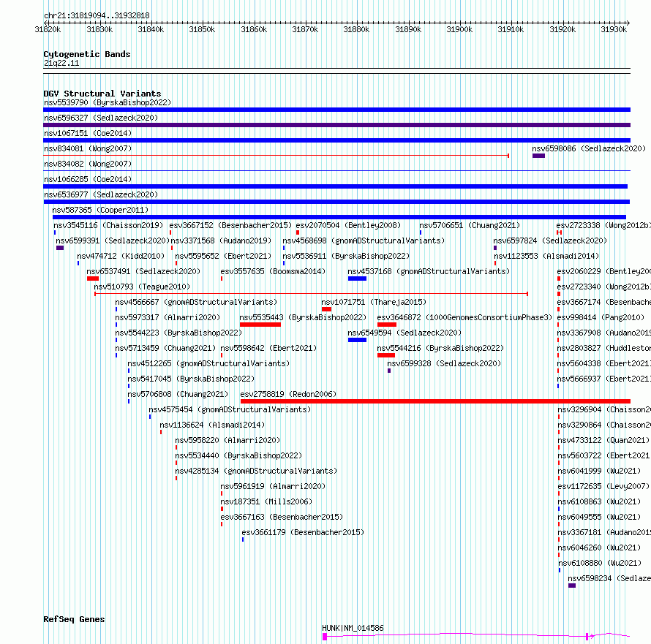The width and height of the screenshot is (651, 644).
Task: Select the magenta HUNK exon block
Action: pos(325,637)
